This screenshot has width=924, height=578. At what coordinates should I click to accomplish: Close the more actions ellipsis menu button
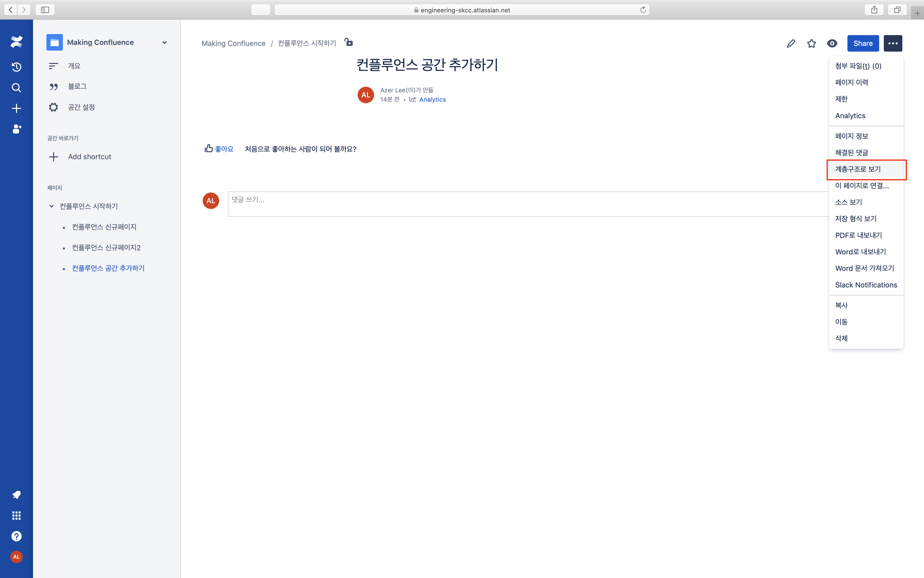coord(893,43)
